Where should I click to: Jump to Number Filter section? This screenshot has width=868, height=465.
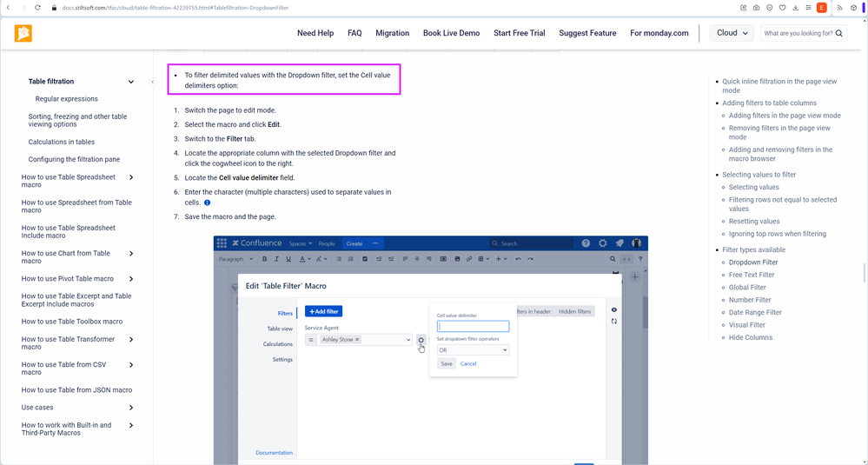point(750,300)
